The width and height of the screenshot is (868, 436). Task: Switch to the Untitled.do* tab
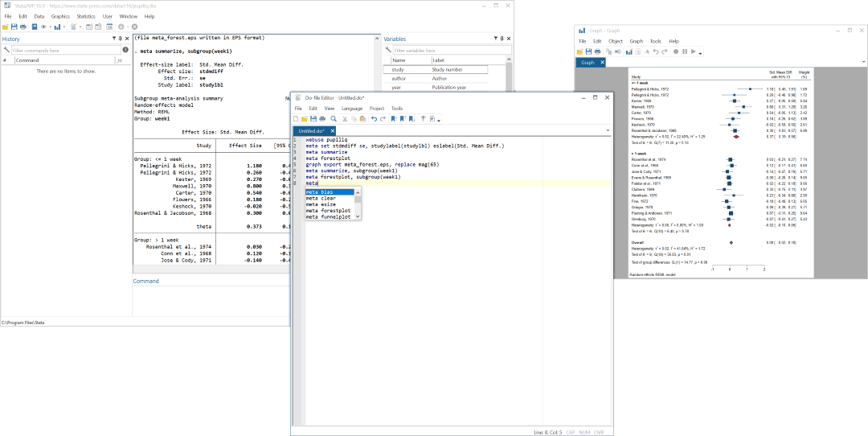[311, 130]
